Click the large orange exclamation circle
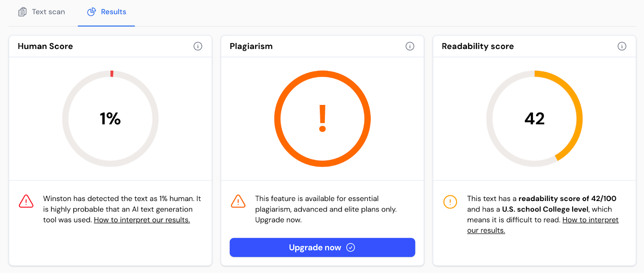Screen dimensions: 644x273 322,118
